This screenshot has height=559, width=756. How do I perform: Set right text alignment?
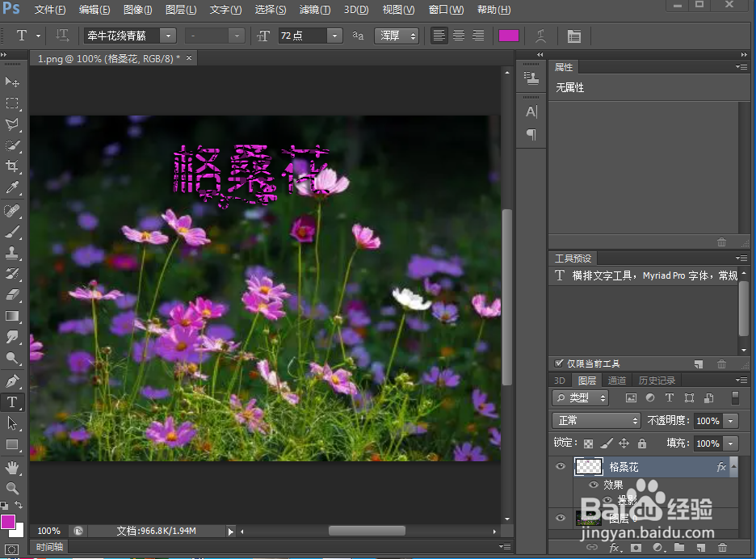(478, 36)
